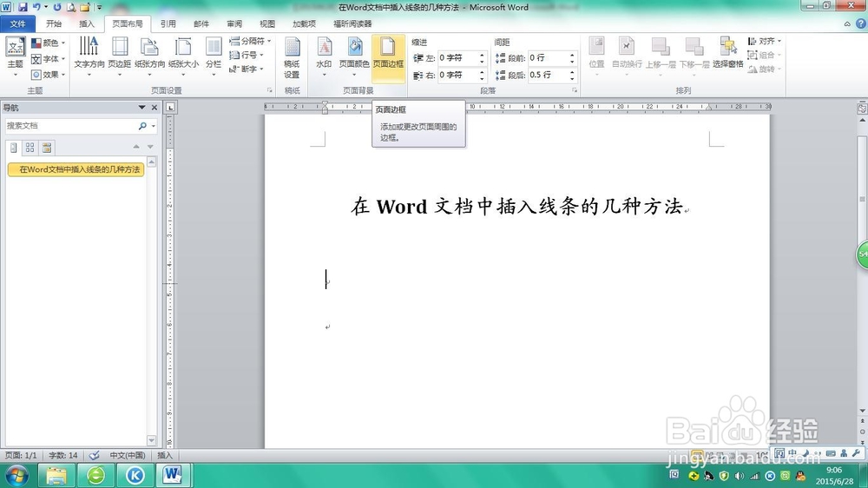Click Word icon on taskbar
This screenshot has height=488, width=868.
click(173, 475)
